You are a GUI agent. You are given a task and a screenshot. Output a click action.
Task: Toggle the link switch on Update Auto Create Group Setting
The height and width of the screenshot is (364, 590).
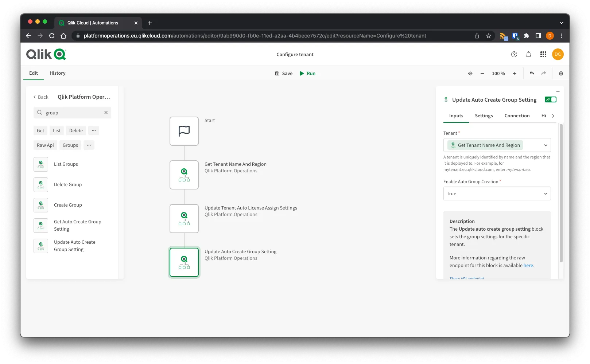(551, 99)
